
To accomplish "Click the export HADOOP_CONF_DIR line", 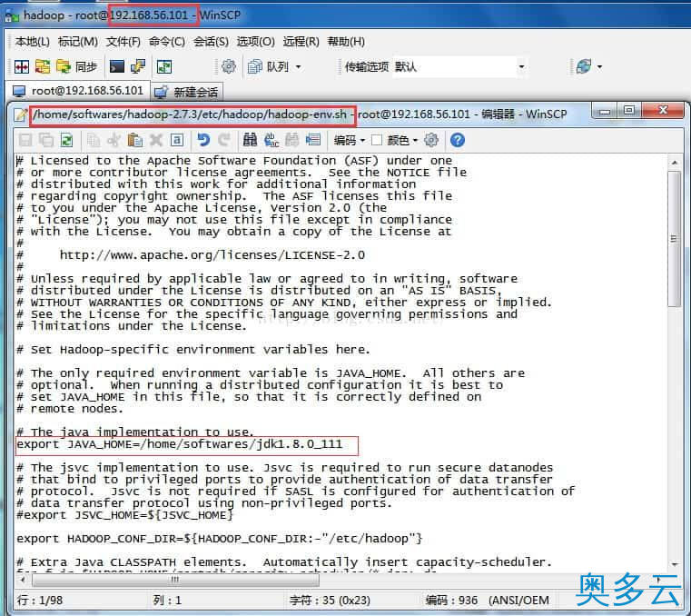I will (219, 539).
